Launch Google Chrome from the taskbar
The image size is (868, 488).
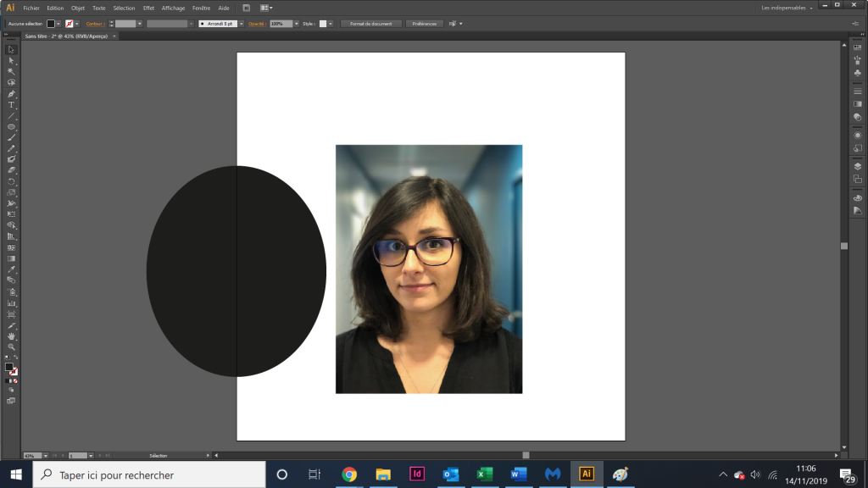point(349,474)
